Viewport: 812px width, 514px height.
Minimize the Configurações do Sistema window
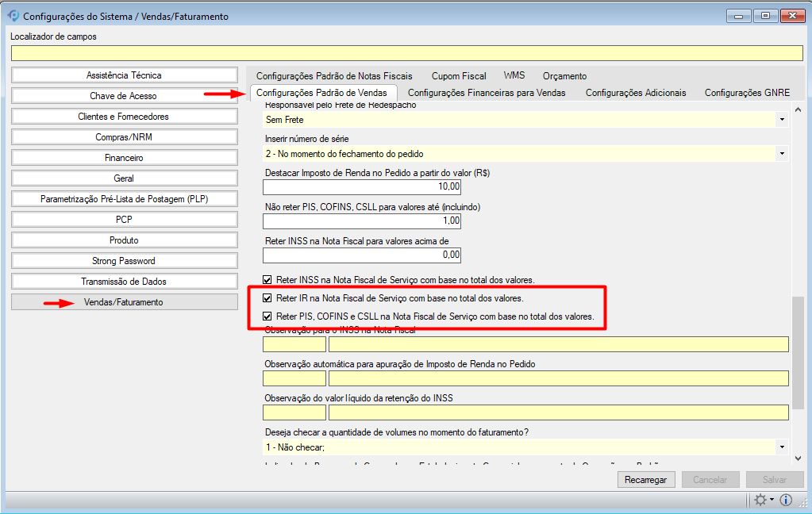pos(740,15)
